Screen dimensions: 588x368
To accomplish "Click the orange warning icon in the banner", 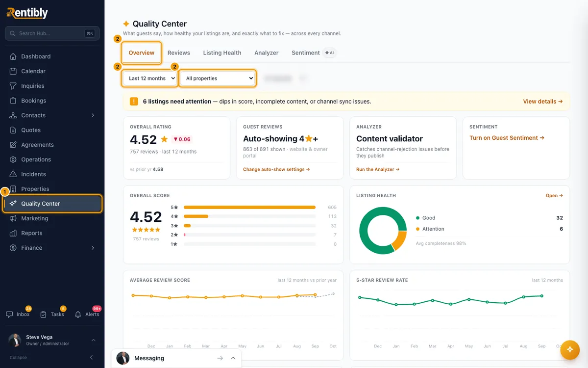I will click(x=134, y=102).
